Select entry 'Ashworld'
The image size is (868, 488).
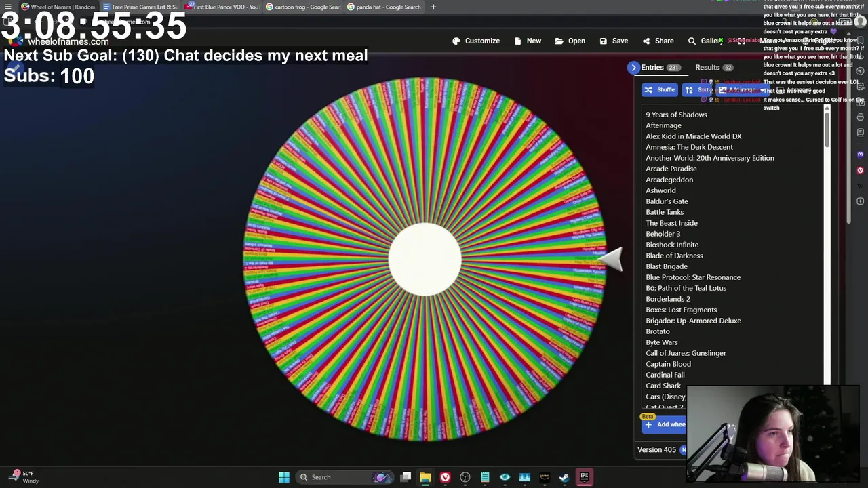pos(660,190)
